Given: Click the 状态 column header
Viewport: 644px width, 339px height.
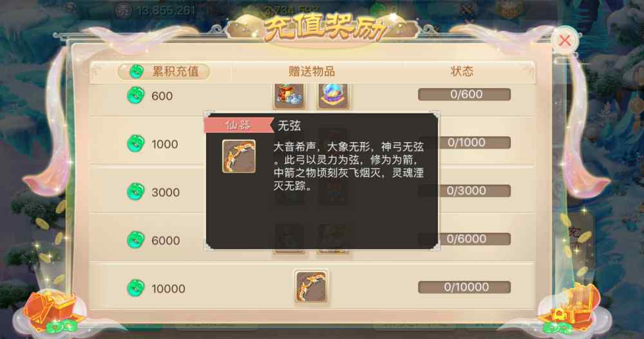Looking at the screenshot, I should (462, 71).
